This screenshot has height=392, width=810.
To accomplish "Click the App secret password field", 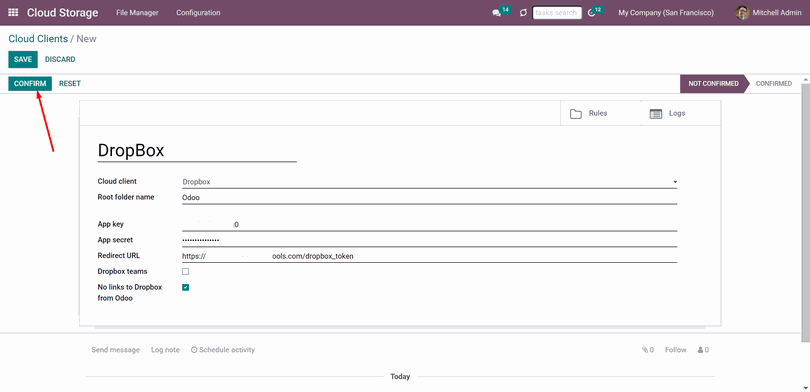I will pos(429,240).
